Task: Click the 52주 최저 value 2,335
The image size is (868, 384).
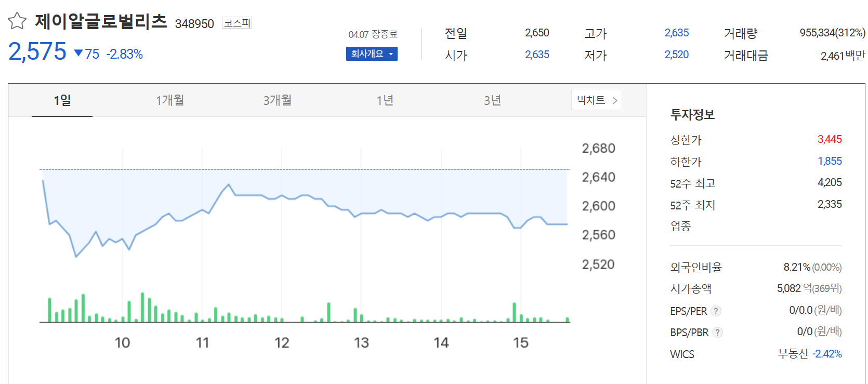Action: pyautogui.click(x=830, y=204)
